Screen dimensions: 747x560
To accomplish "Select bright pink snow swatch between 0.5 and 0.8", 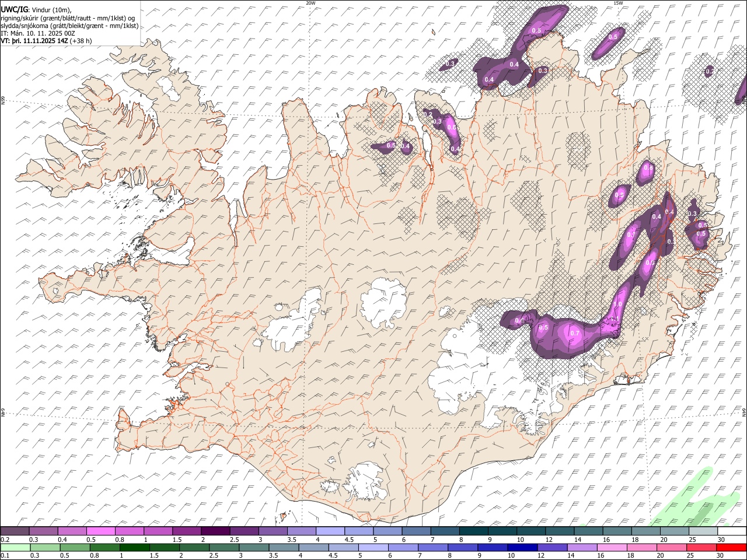I will click(x=101, y=531).
